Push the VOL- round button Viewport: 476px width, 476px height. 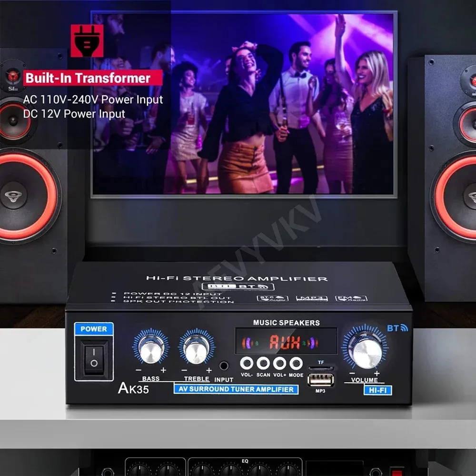(x=247, y=363)
